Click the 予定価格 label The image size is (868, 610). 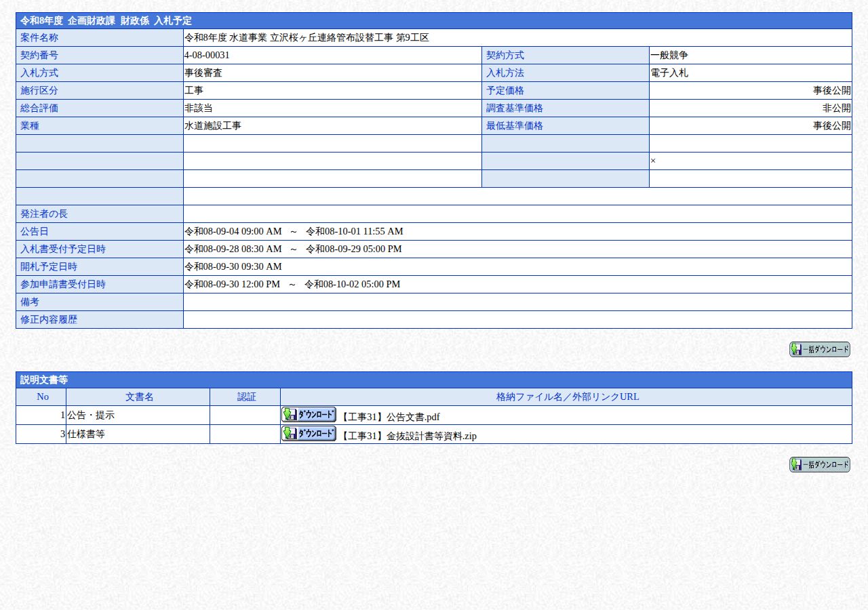pos(505,91)
